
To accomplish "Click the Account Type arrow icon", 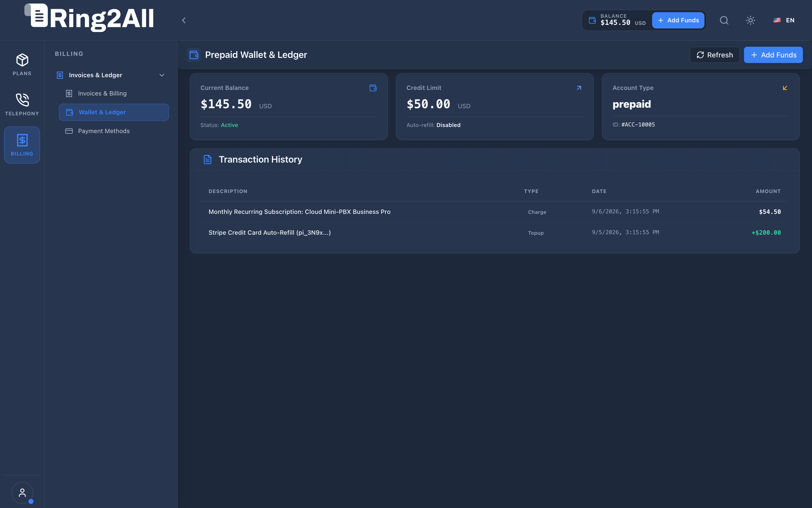I will pos(785,88).
